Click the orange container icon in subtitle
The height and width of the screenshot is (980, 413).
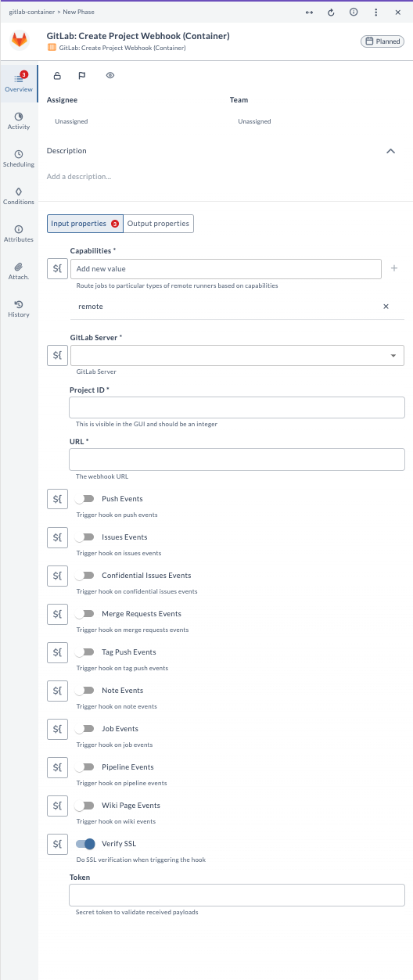point(52,48)
